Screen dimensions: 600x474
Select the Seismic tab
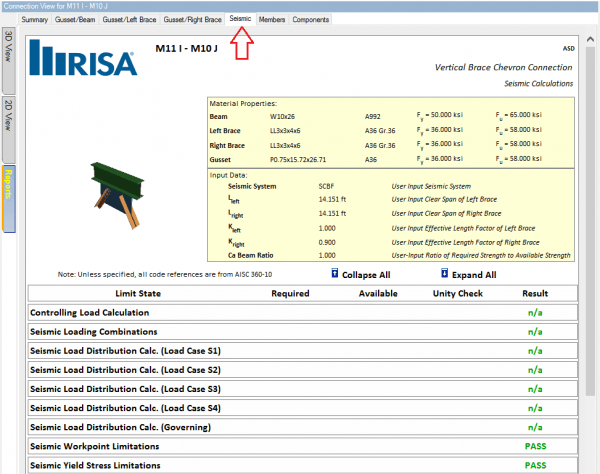[x=240, y=19]
